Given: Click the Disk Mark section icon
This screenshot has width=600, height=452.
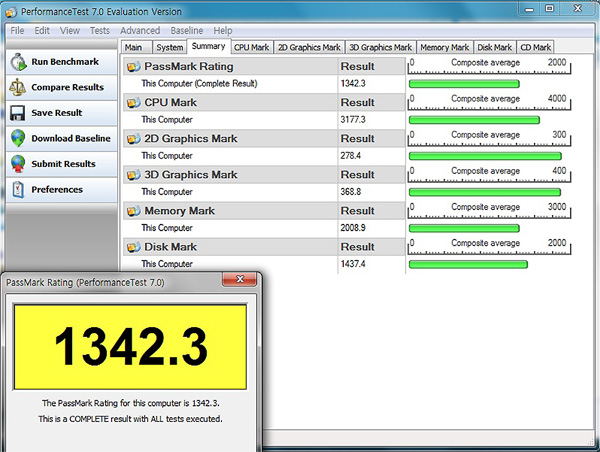Looking at the screenshot, I should tap(134, 247).
